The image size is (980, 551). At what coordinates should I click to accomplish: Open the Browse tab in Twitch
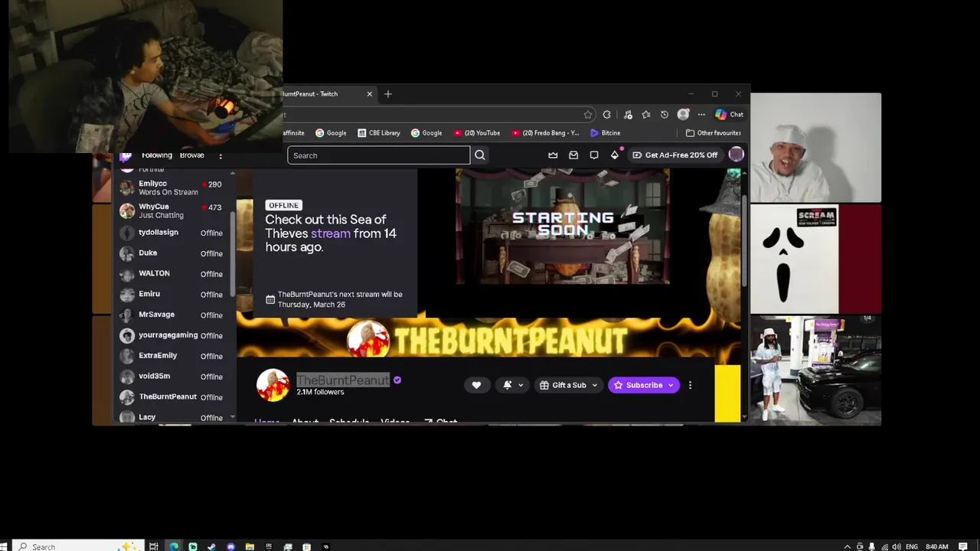click(192, 155)
